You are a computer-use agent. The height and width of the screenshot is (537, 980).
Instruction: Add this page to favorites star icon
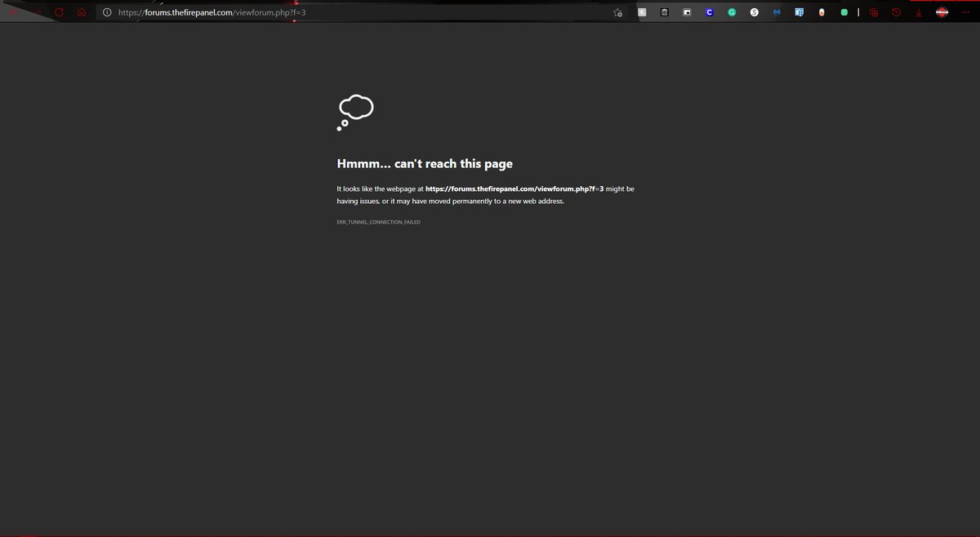[x=618, y=12]
